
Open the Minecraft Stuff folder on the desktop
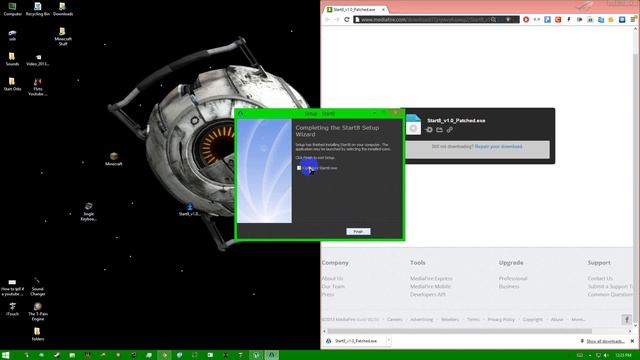click(x=62, y=36)
